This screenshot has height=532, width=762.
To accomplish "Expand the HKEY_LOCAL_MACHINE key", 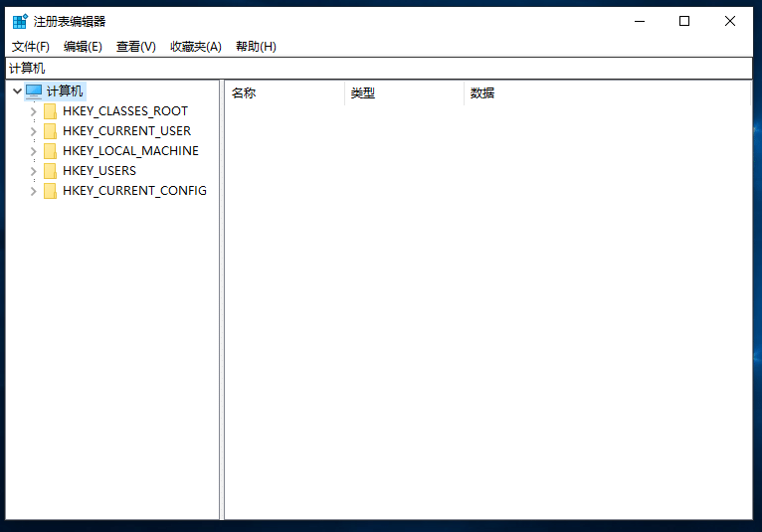I will click(x=33, y=151).
